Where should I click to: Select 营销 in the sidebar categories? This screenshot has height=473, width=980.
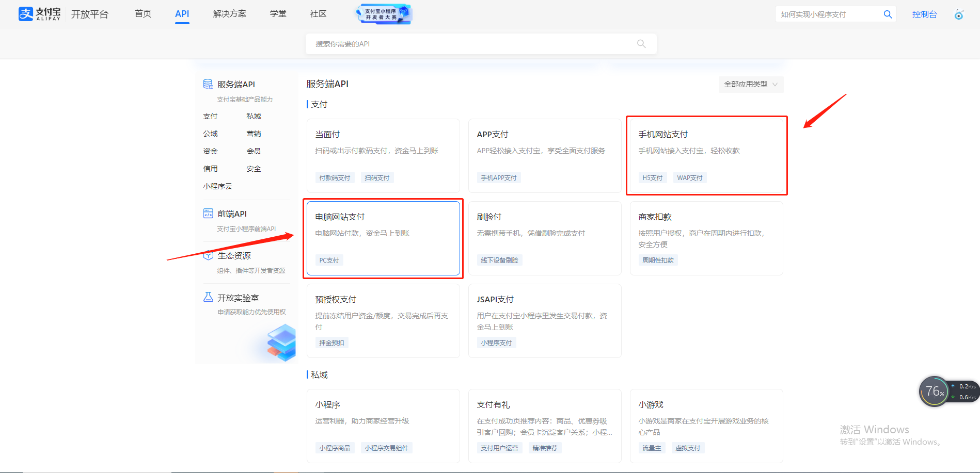point(254,134)
